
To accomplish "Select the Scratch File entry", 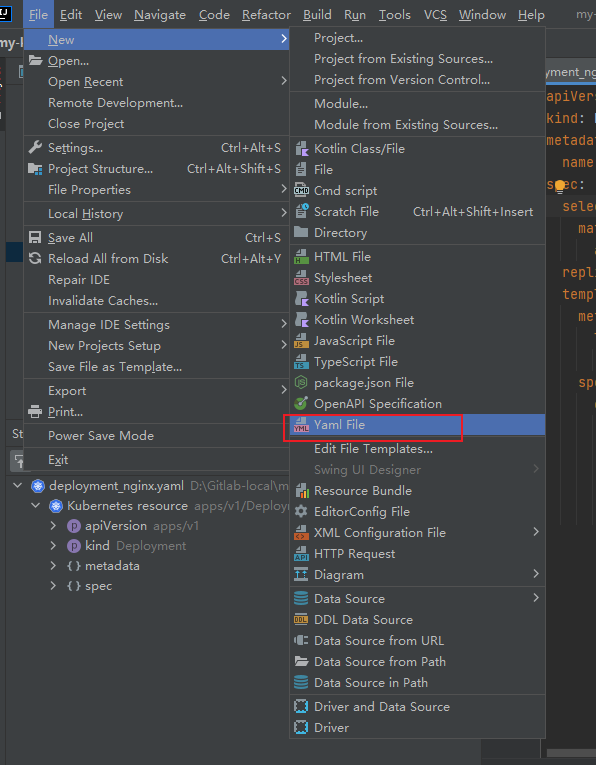I will tap(417, 212).
